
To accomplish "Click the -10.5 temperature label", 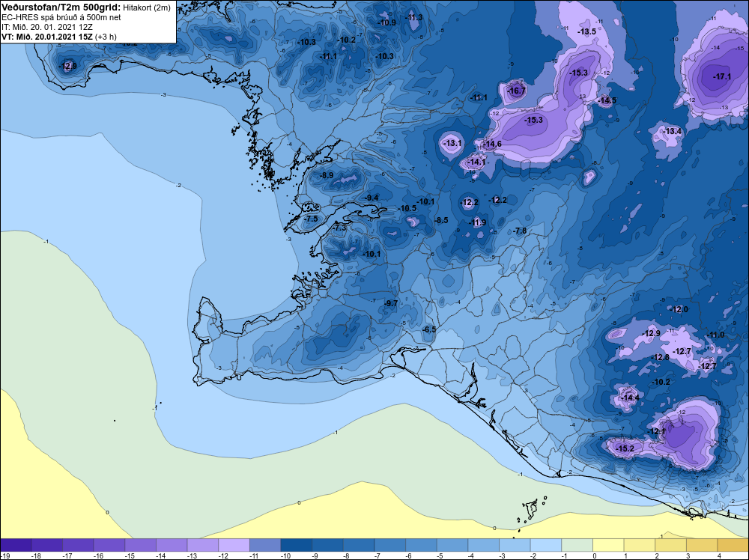I will click(407, 208).
